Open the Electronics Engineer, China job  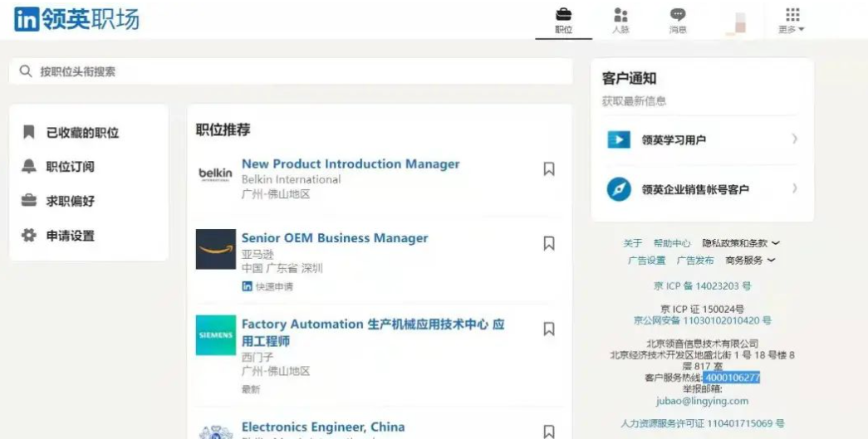(x=323, y=427)
